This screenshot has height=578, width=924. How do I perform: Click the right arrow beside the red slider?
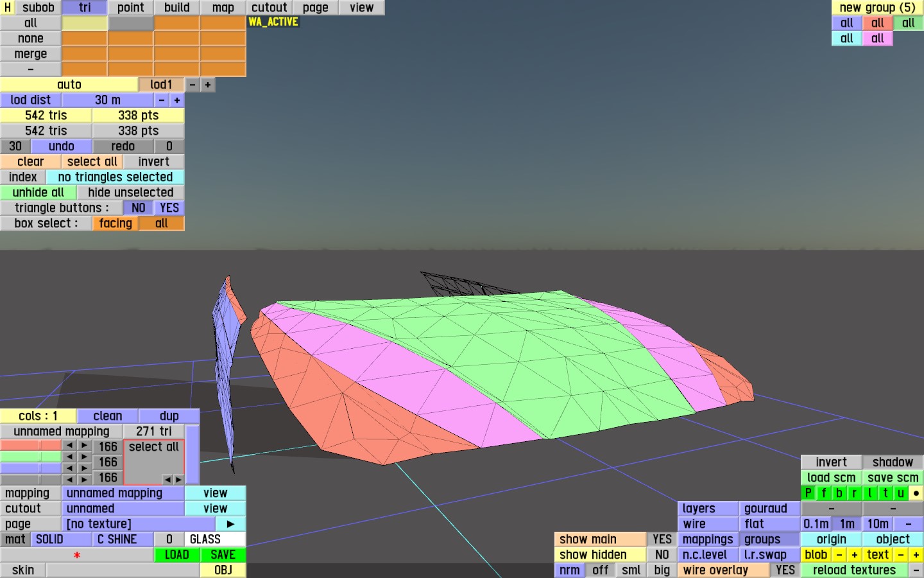point(85,446)
